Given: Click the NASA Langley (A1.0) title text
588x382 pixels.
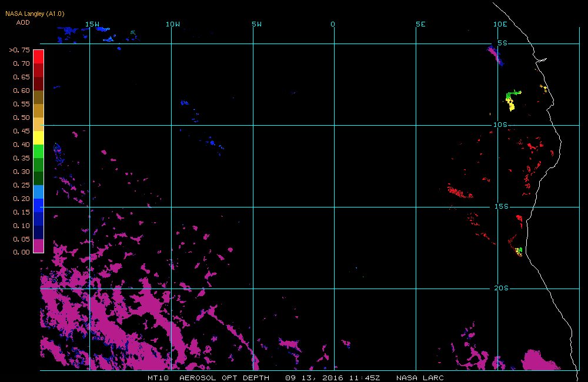Looking at the screenshot, I should (35, 14).
